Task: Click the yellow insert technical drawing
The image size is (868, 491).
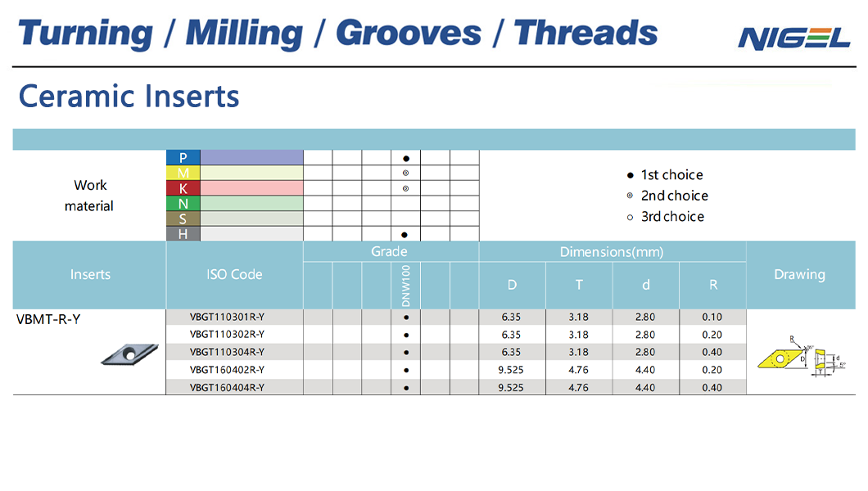Action: (x=802, y=355)
